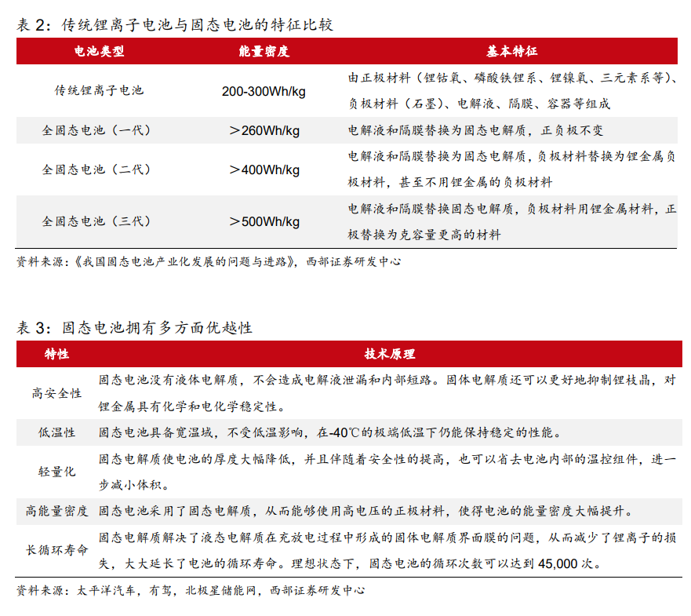The height and width of the screenshot is (616, 691).
Task: Select the 电池类型 column header
Action: pyautogui.click(x=99, y=52)
